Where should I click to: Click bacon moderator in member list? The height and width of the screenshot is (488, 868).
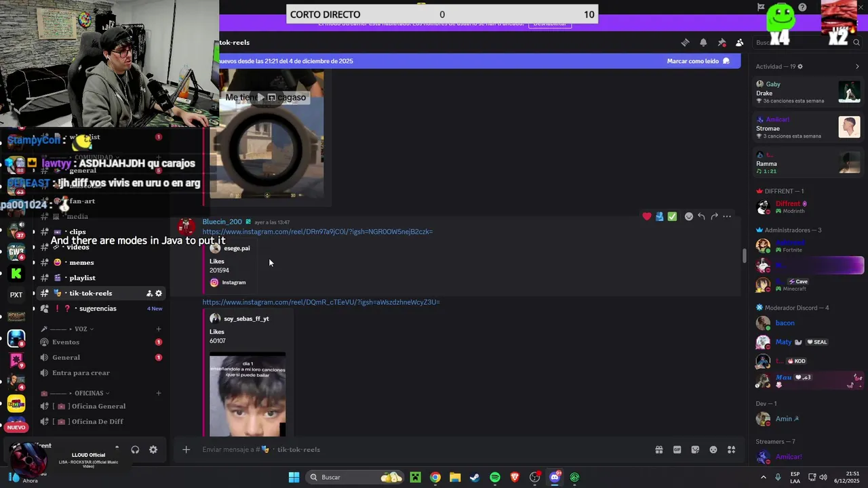point(808,323)
